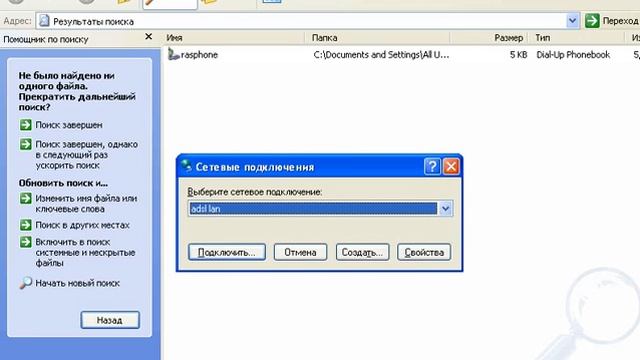Open Свойства of the network connection
This screenshot has width=640, height=360.
pos(424,252)
